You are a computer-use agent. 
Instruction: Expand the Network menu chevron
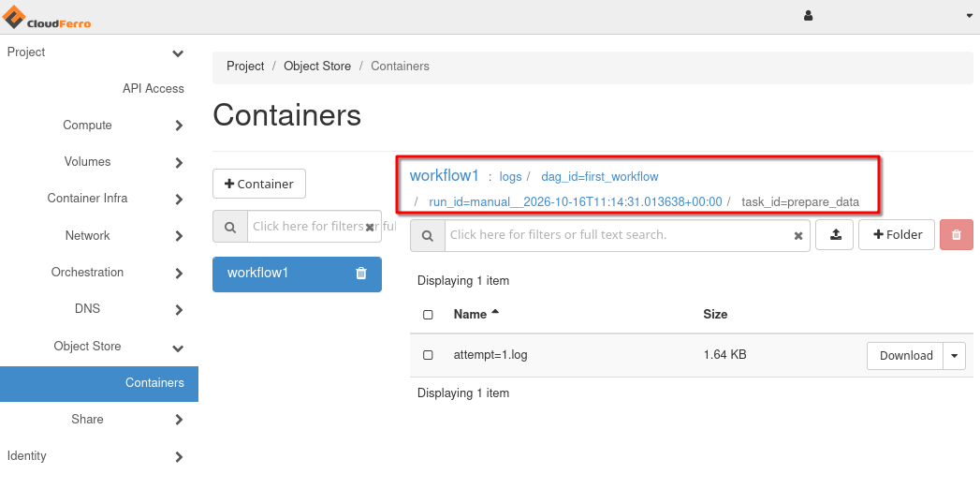179,236
